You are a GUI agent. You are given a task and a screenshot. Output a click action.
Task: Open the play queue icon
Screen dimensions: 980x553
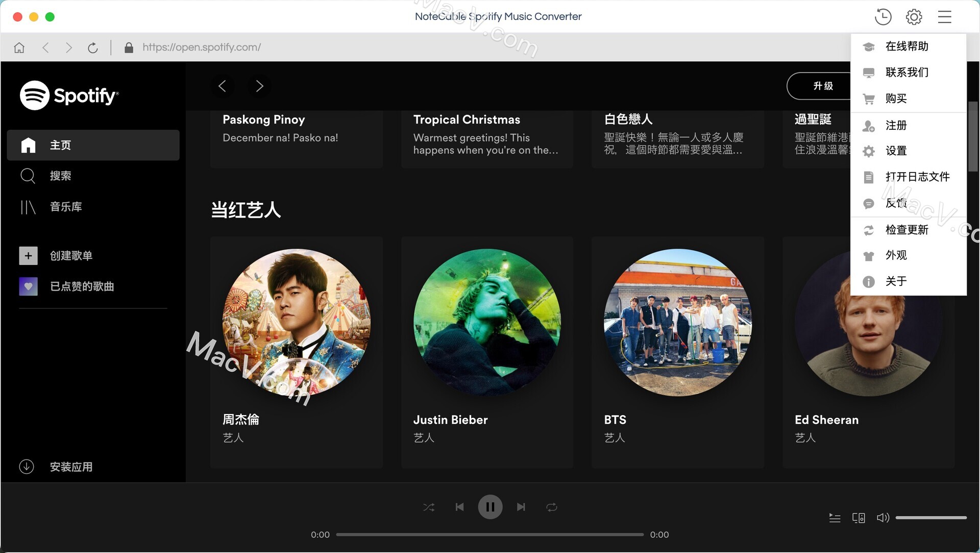click(835, 518)
